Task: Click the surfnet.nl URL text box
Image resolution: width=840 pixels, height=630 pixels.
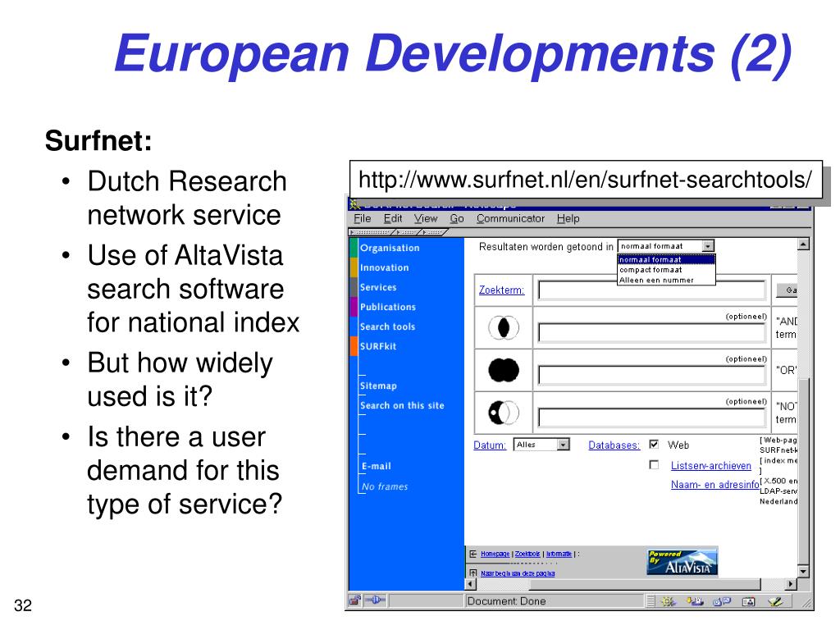Action: coord(586,180)
